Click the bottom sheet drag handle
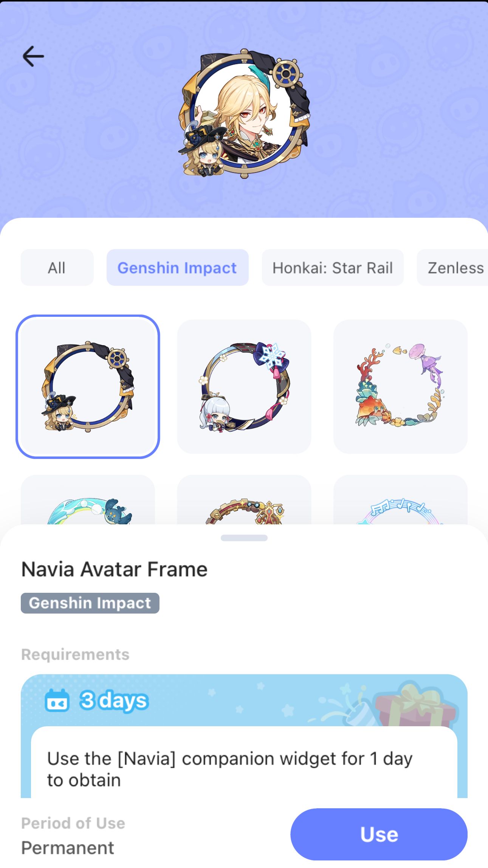 (244, 538)
